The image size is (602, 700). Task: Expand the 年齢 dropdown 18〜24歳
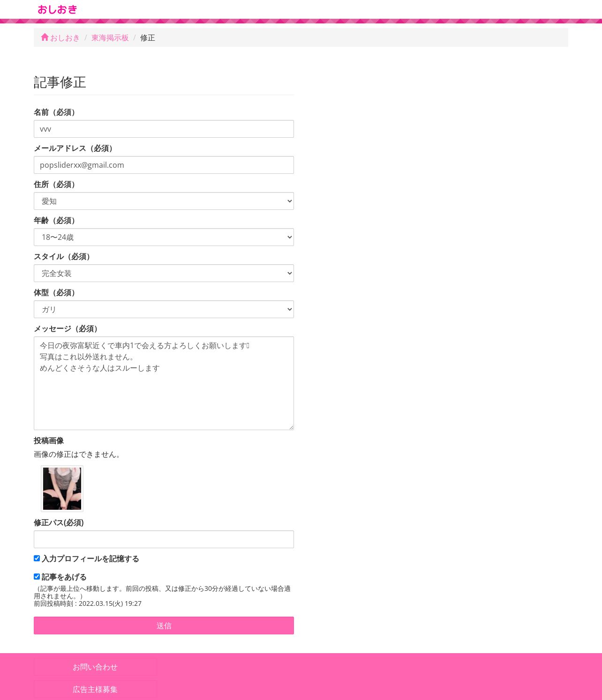[x=164, y=237]
